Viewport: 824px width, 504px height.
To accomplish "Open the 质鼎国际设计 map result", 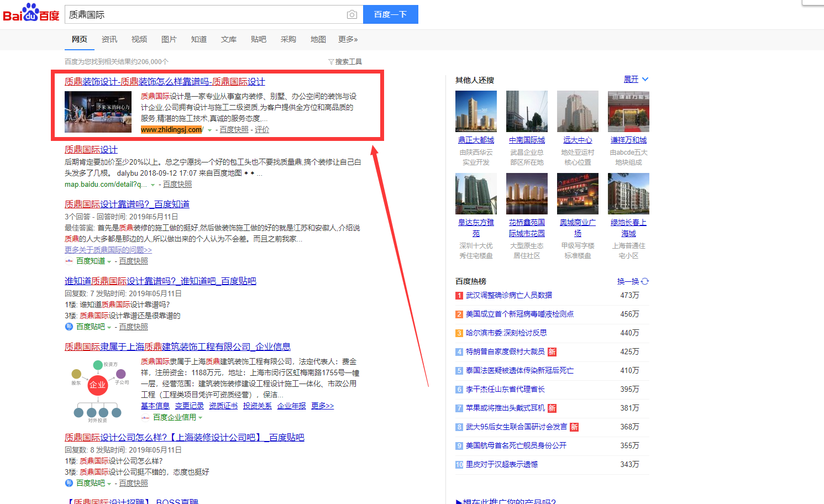I will [x=91, y=149].
